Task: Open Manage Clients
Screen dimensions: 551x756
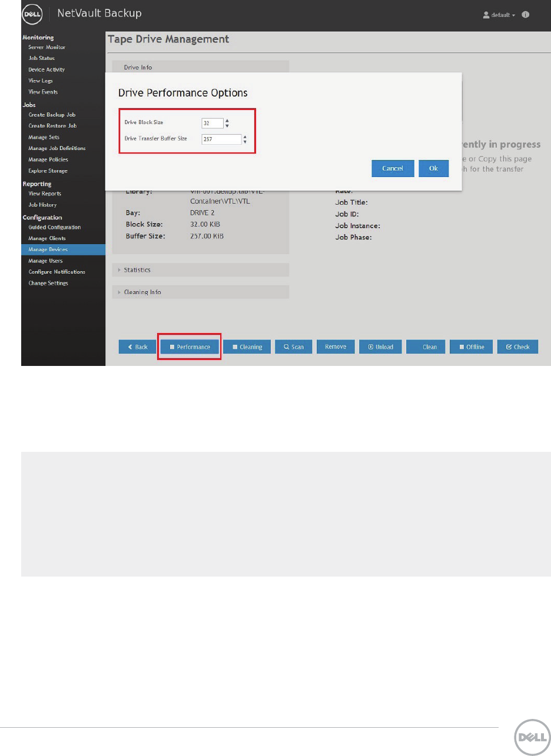Action: point(47,238)
